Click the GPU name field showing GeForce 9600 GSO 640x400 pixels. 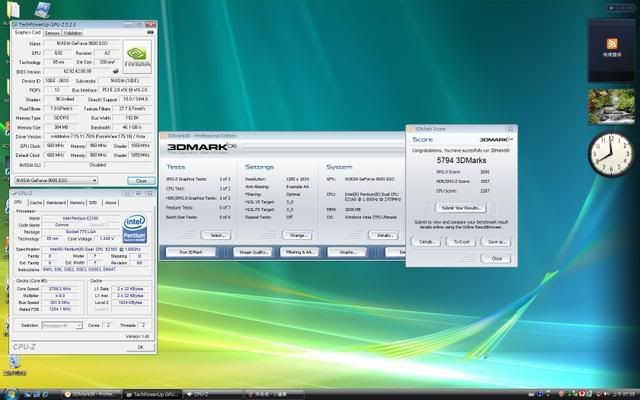(x=82, y=43)
